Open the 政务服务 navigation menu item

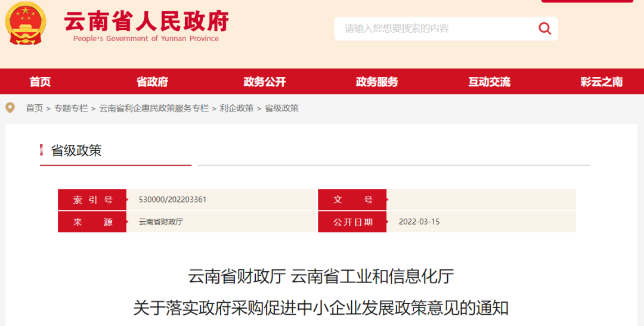coord(377,82)
